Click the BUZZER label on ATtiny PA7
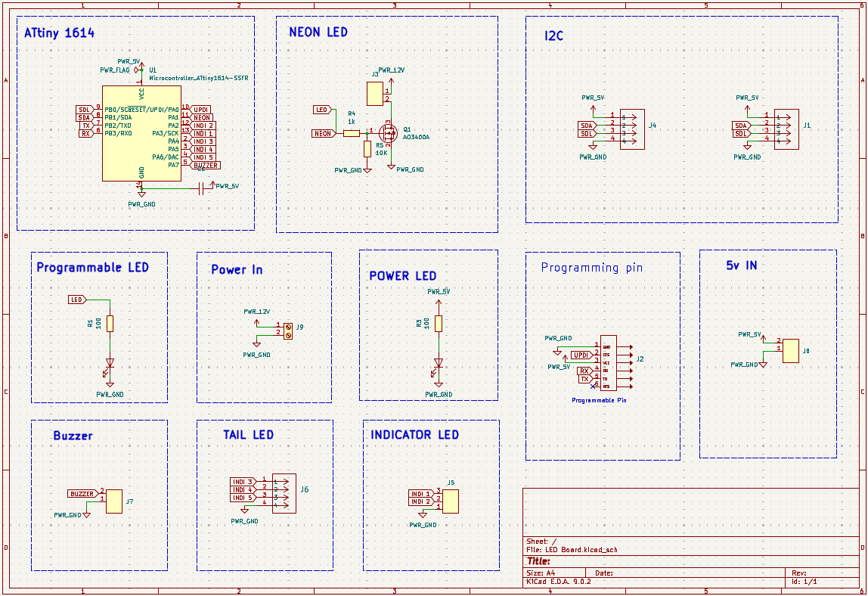The width and height of the screenshot is (868, 596). [x=206, y=165]
